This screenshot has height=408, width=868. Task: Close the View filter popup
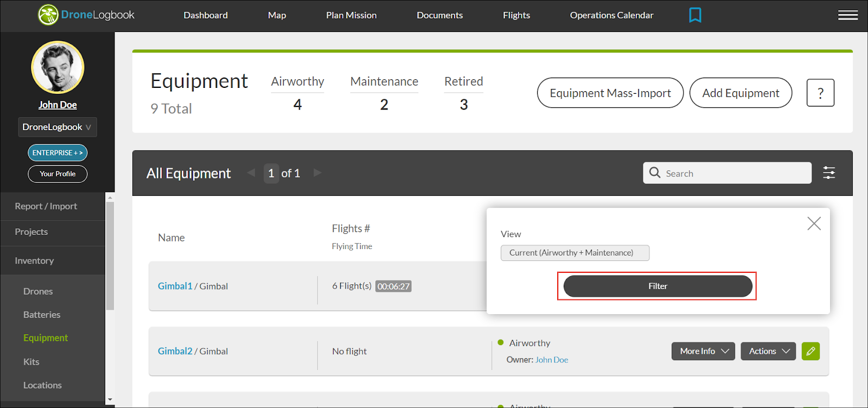[x=814, y=224]
